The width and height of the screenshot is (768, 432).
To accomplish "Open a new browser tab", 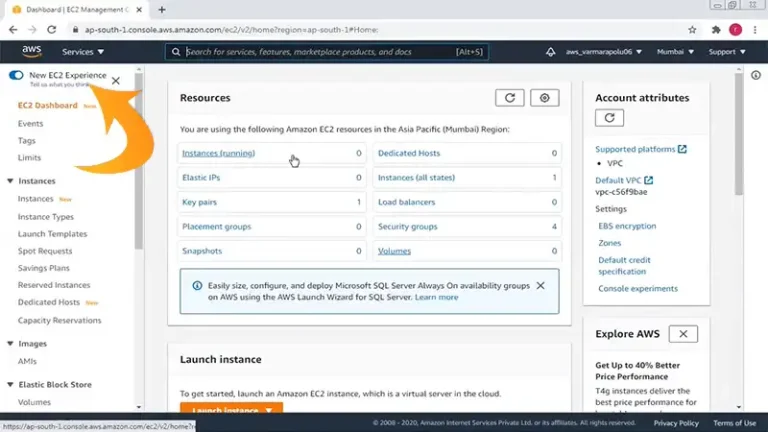I will click(162, 10).
